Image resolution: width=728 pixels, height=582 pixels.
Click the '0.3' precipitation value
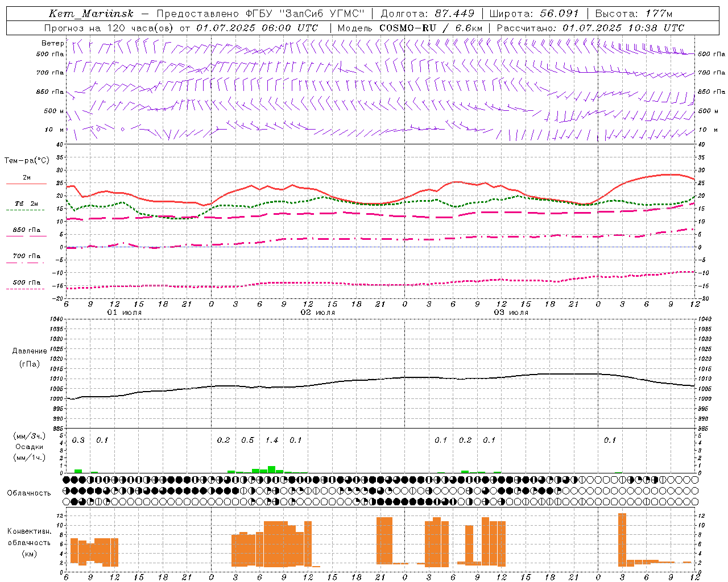coord(78,440)
